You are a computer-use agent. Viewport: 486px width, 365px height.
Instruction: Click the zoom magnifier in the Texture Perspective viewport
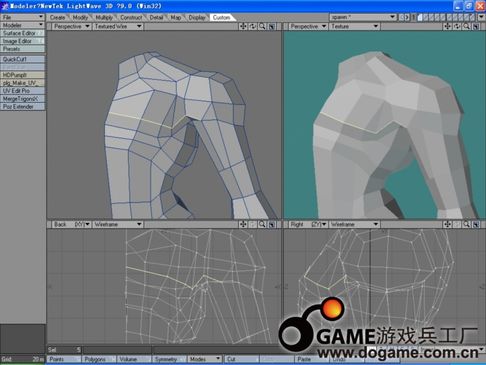point(467,26)
